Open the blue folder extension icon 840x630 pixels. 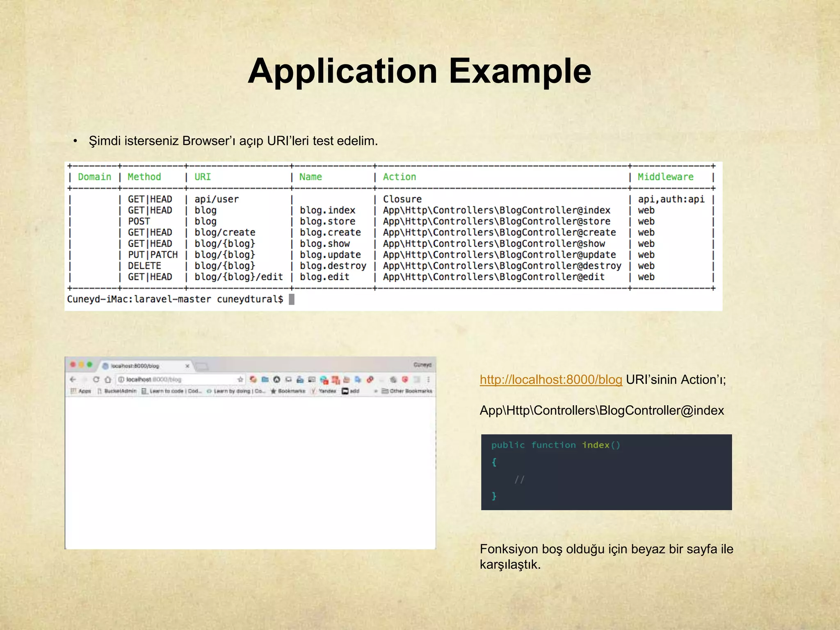pos(265,379)
